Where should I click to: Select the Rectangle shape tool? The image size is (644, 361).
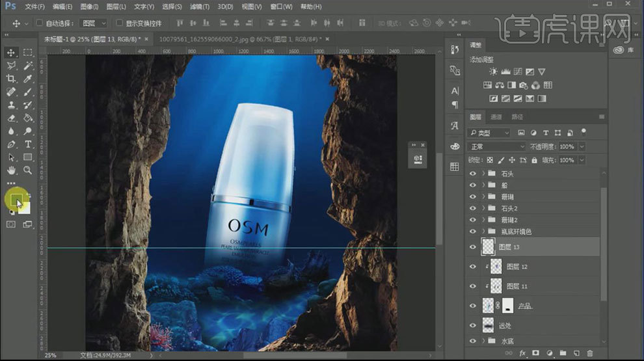click(x=27, y=157)
